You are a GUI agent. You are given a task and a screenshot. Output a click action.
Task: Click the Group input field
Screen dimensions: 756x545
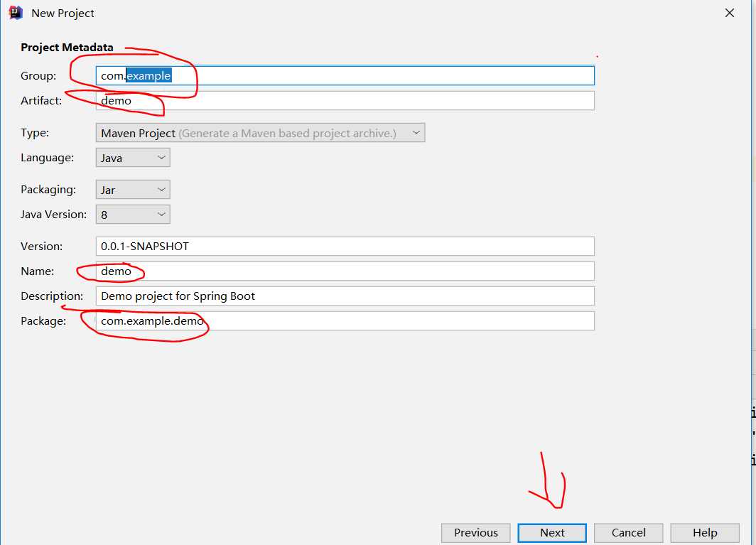coord(345,76)
